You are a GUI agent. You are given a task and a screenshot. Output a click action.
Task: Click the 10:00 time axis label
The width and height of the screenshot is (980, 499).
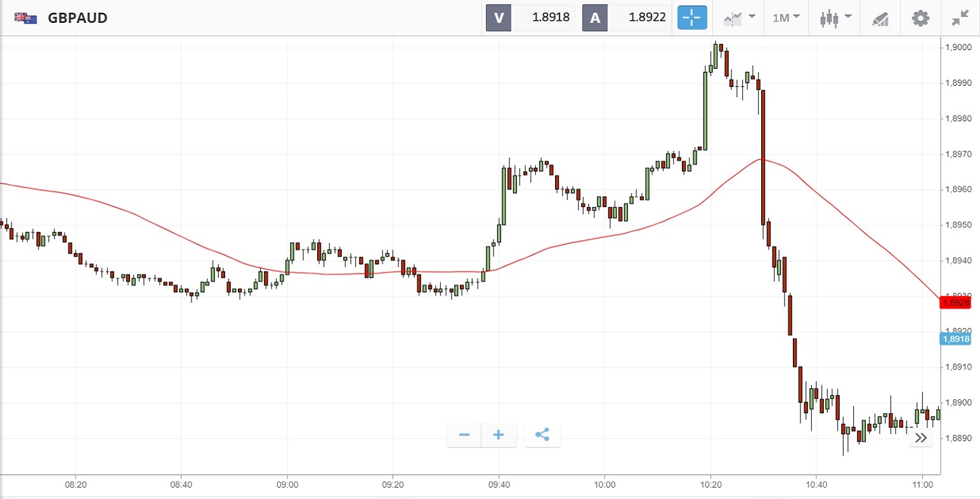(604, 485)
